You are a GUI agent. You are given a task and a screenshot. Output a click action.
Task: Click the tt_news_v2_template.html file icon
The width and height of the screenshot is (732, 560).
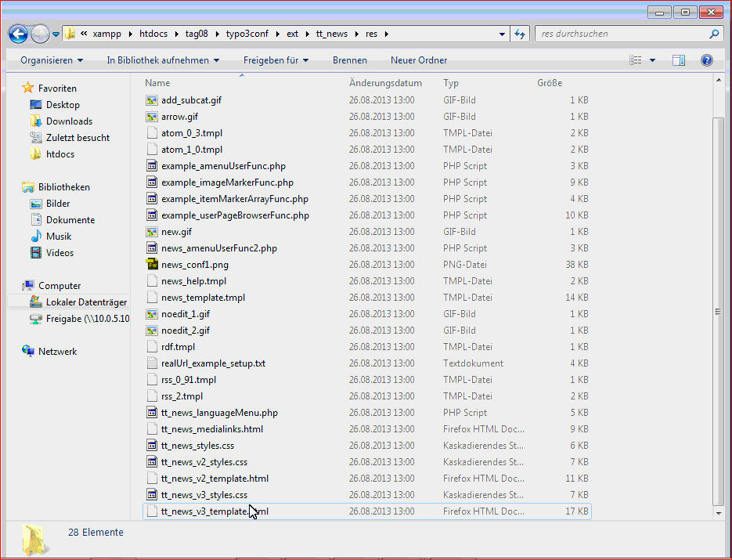coord(152,479)
